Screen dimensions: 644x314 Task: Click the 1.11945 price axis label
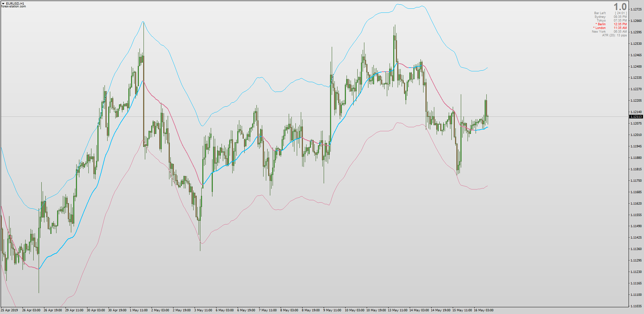pyautogui.click(x=636, y=146)
